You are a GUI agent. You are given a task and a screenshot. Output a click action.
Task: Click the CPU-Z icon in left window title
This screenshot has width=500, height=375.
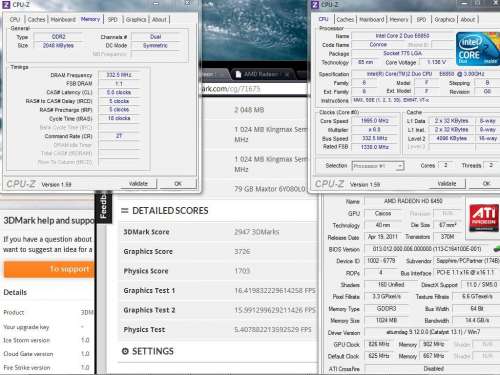click(x=6, y=4)
